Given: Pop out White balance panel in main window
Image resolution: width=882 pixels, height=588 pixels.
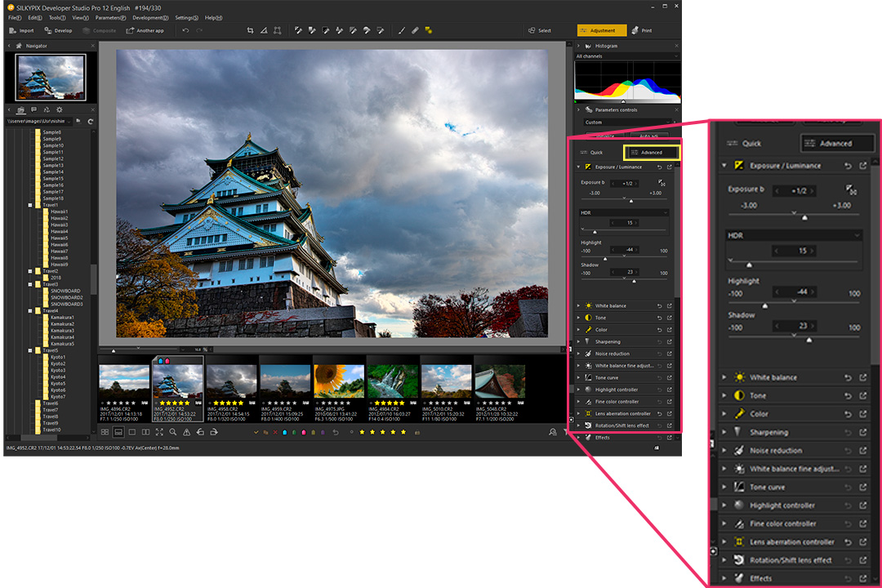Looking at the screenshot, I should point(670,305).
